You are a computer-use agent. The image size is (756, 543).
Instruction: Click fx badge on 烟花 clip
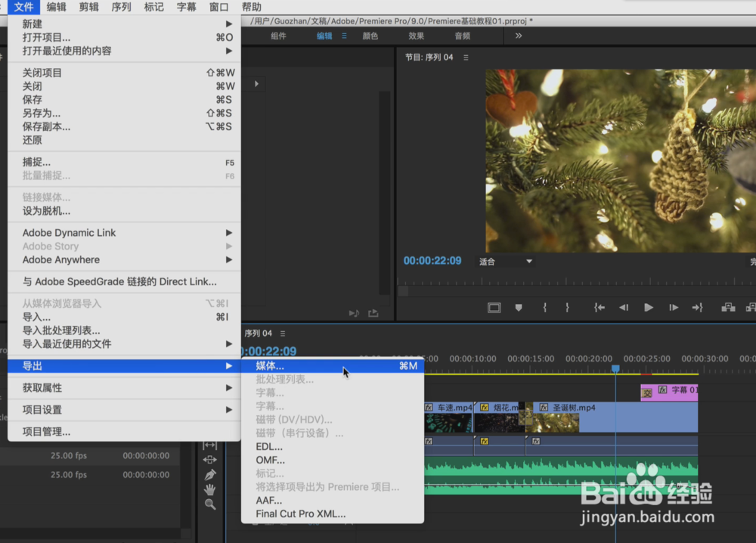pyautogui.click(x=485, y=408)
